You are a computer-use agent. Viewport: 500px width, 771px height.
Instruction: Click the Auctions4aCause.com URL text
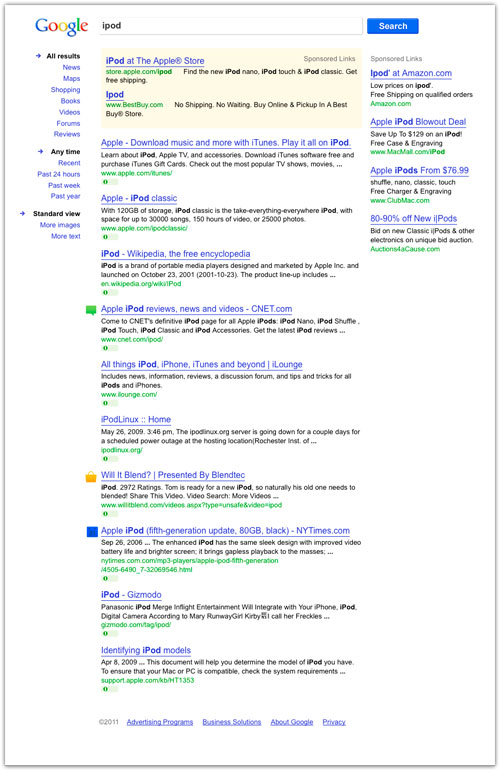coord(405,249)
